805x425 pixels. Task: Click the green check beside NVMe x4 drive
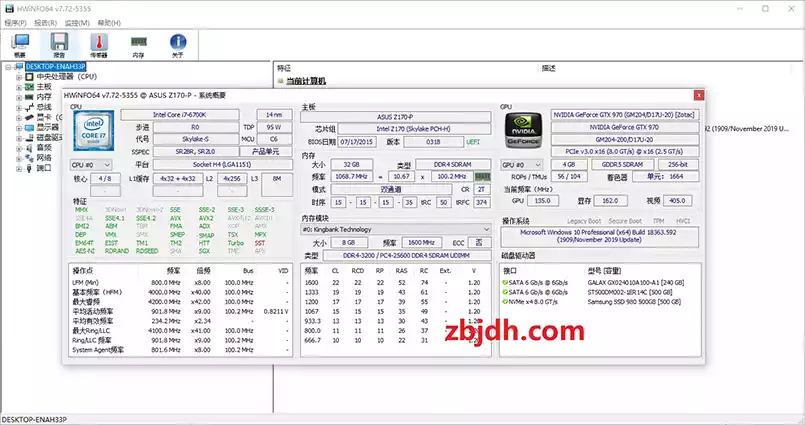[505, 302]
